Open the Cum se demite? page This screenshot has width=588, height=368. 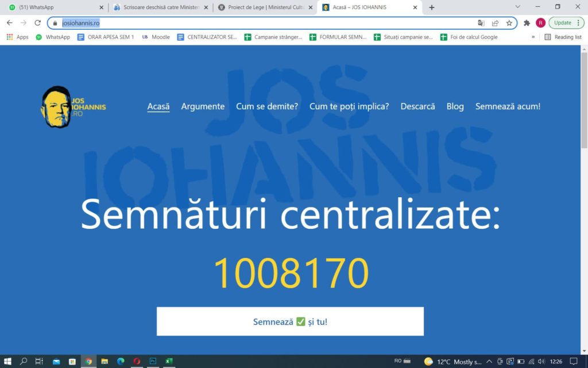(267, 106)
